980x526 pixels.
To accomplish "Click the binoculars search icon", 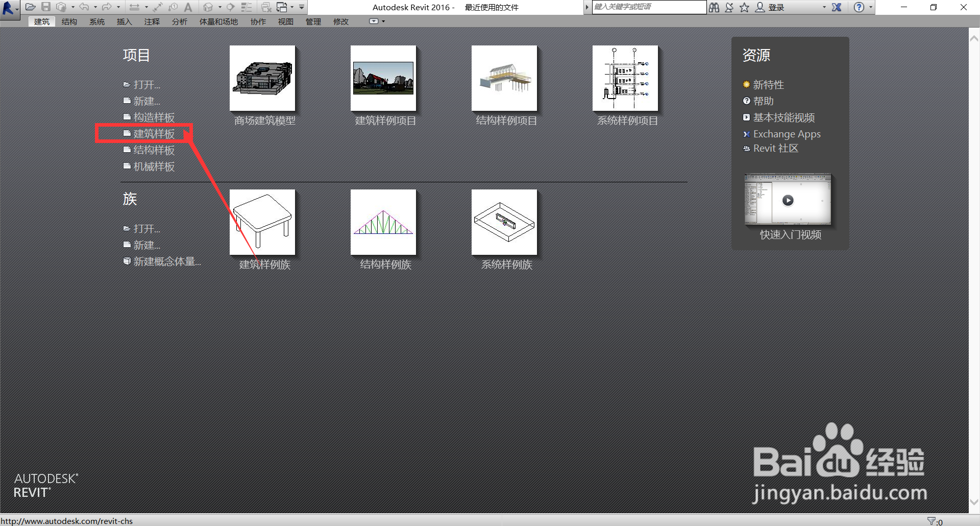I will click(x=714, y=7).
